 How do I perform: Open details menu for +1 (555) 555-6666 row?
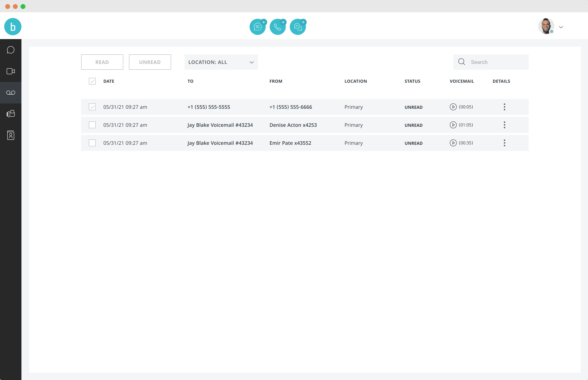(504, 107)
